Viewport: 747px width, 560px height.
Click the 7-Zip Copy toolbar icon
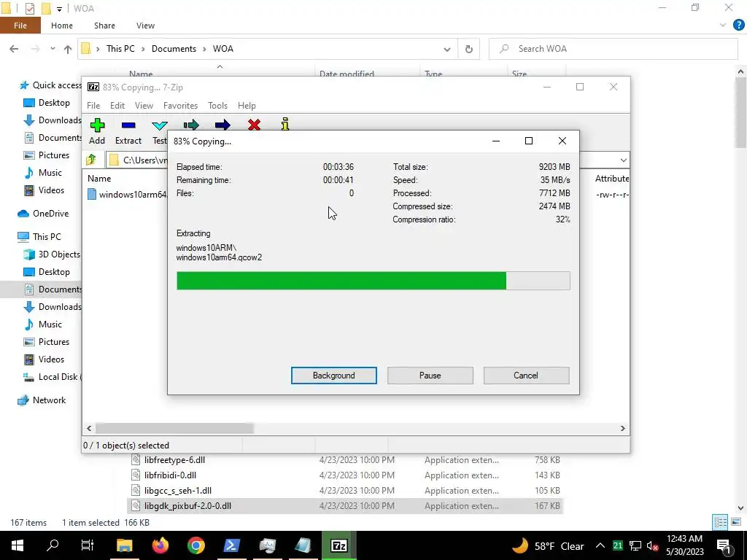[191, 125]
